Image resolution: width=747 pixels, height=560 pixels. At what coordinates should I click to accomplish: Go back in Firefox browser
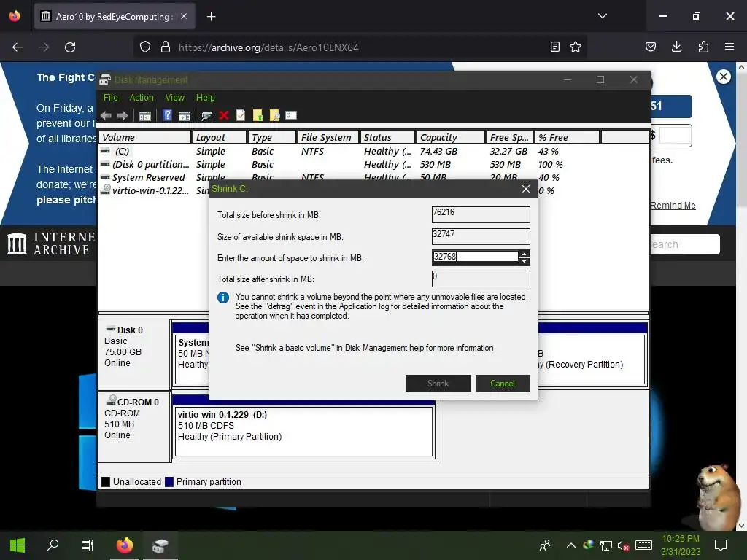tap(18, 47)
